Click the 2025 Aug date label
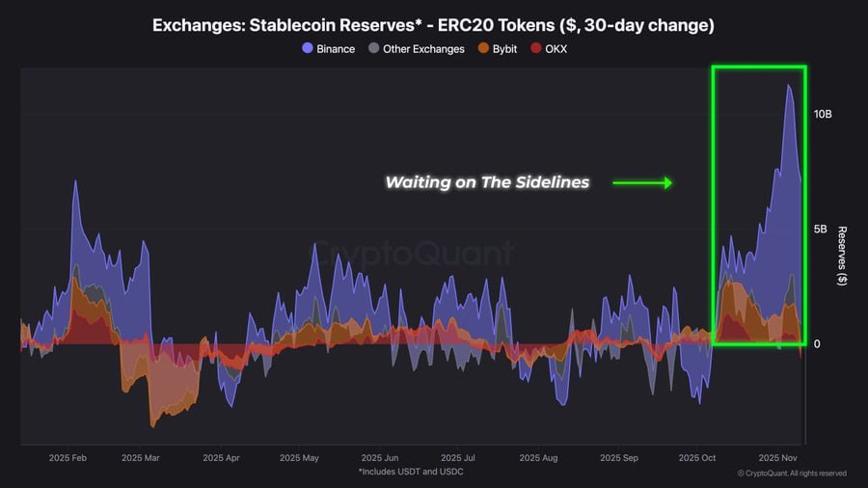 pyautogui.click(x=537, y=458)
